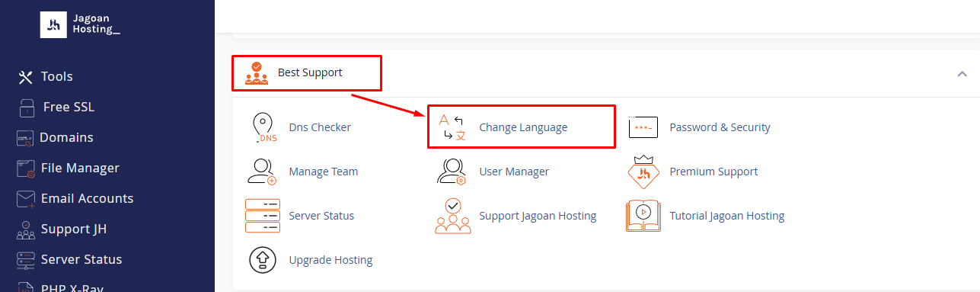This screenshot has width=980, height=292.
Task: Click the Email Accounts envelope icon
Action: tap(27, 199)
